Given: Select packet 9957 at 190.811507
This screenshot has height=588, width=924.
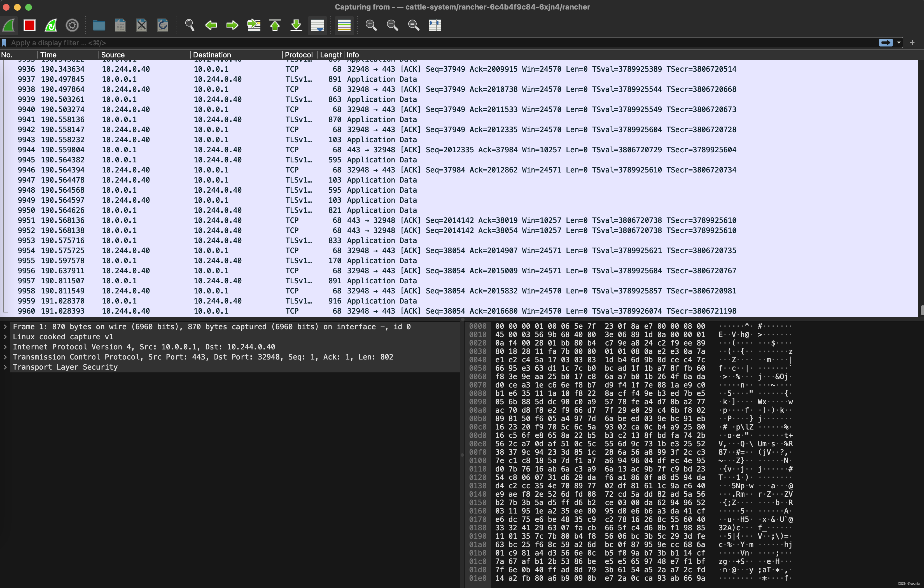Looking at the screenshot, I should point(459,281).
